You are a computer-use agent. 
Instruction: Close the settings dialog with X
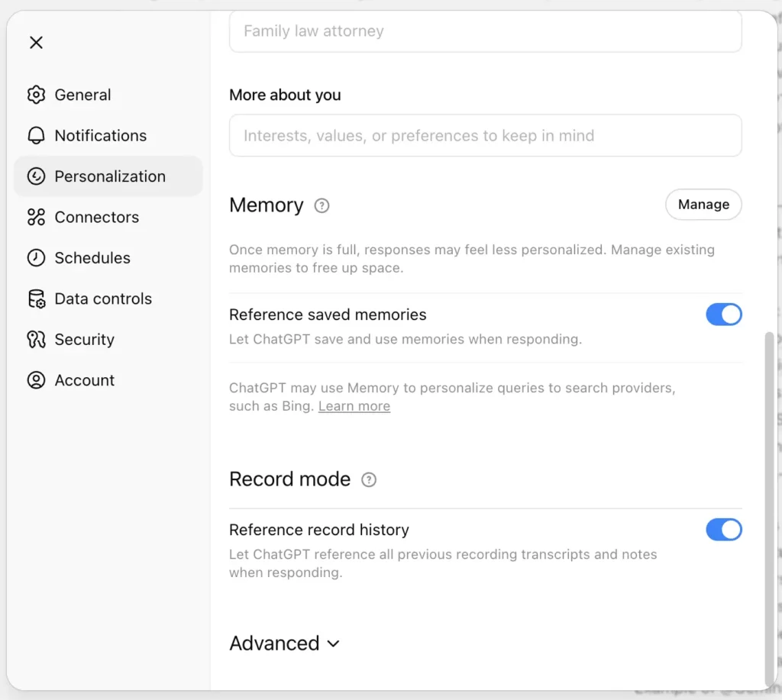(x=36, y=43)
